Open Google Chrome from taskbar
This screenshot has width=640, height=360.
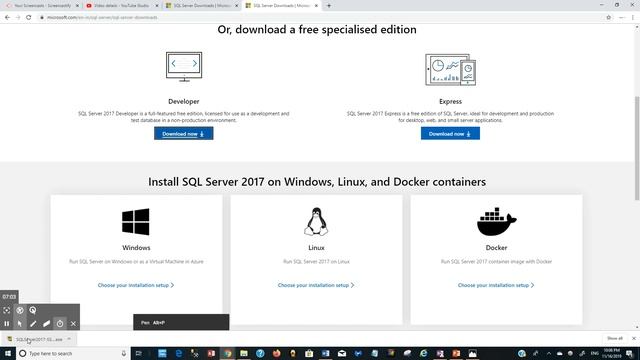[x=228, y=353]
